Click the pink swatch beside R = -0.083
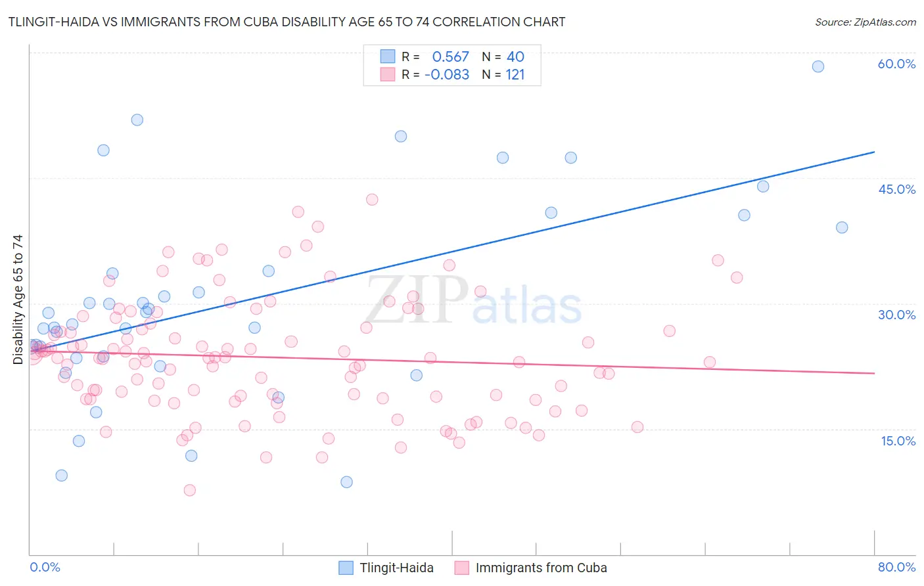 (388, 74)
